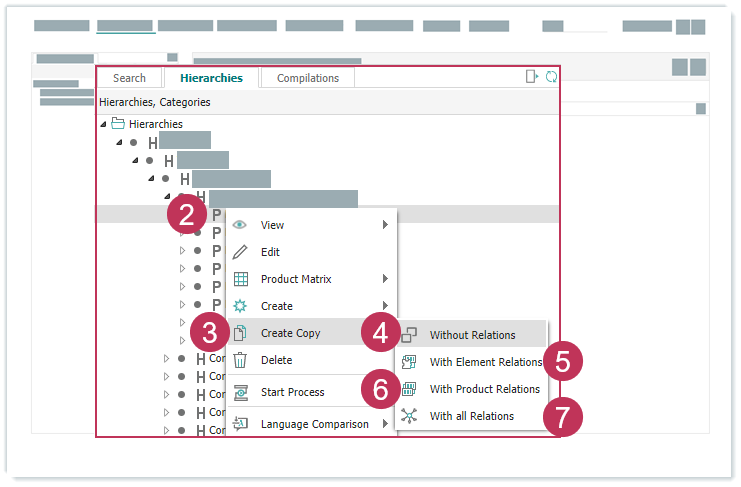Select Without Relations copy option
Viewport: 741px width, 487px height.
tap(472, 335)
